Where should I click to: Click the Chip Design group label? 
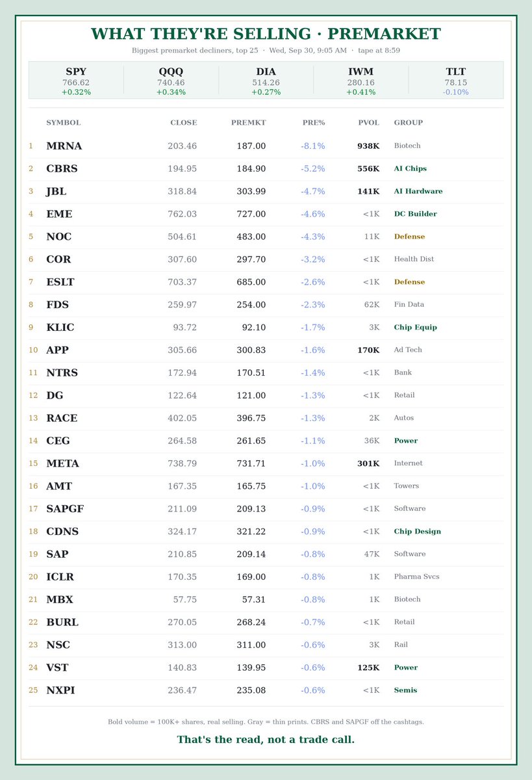[418, 532]
